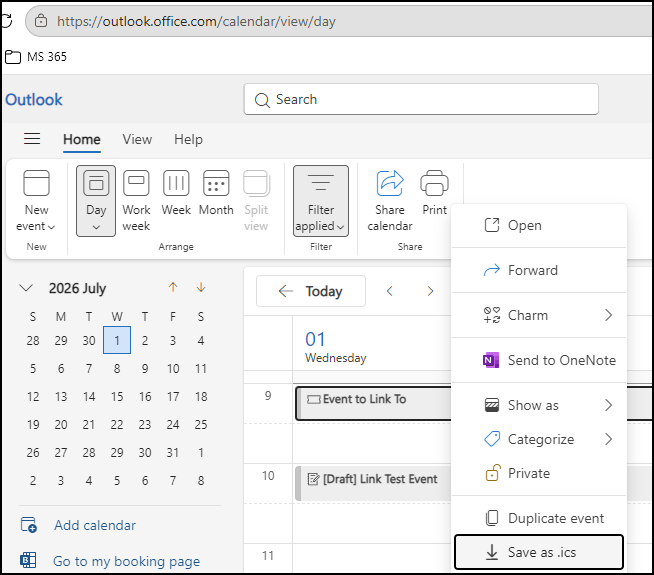The image size is (654, 575).
Task: Go to previous month in mini calendar
Action: pos(173,287)
